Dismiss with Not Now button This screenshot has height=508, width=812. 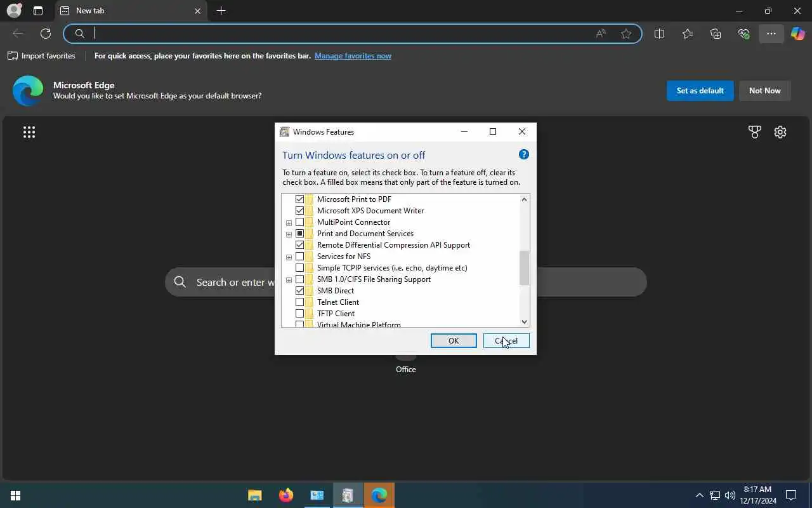(764, 91)
